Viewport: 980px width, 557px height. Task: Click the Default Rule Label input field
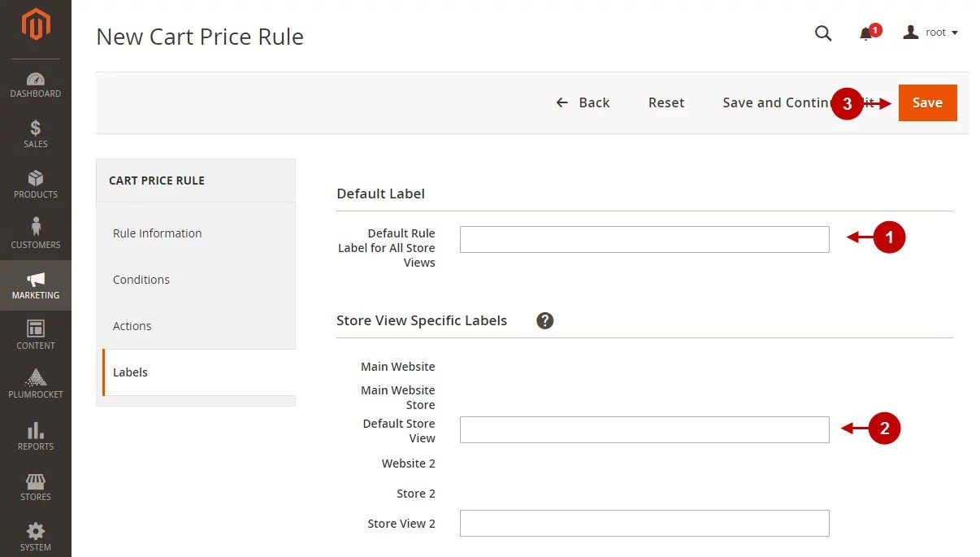[x=644, y=239]
